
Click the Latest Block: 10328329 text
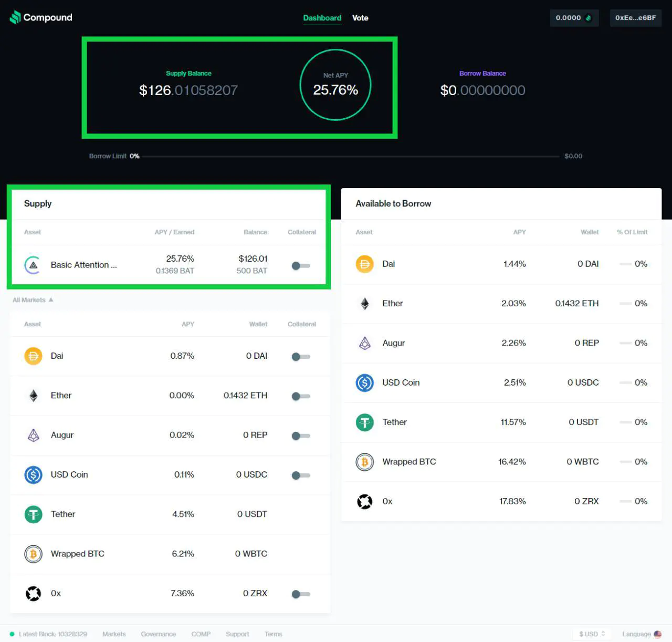[x=53, y=634]
